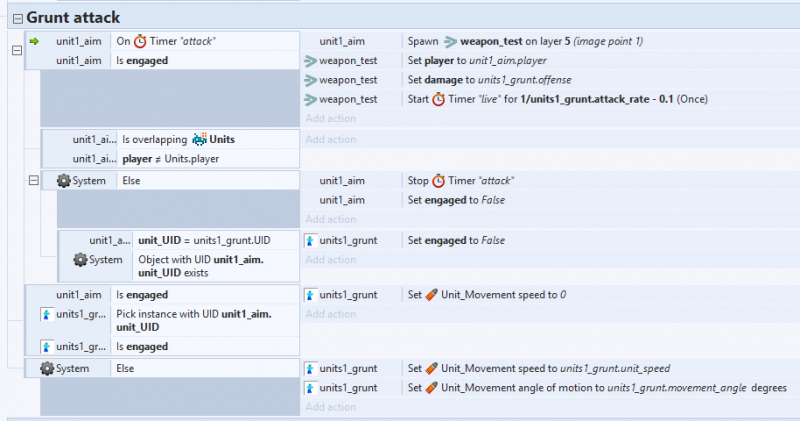
Task: Collapse the On Timer attack event block
Action: pyautogui.click(x=17, y=51)
